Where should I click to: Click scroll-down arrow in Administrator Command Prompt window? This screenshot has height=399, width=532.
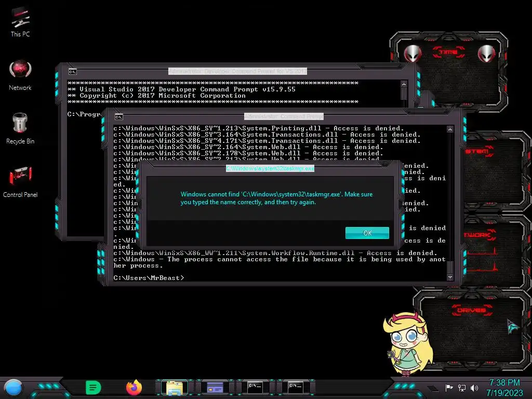(x=450, y=277)
